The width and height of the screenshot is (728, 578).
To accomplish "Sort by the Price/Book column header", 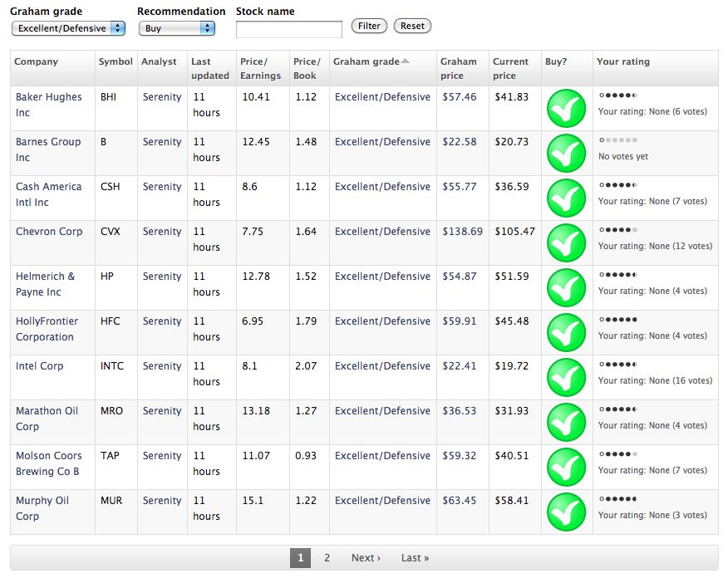I will click(307, 68).
